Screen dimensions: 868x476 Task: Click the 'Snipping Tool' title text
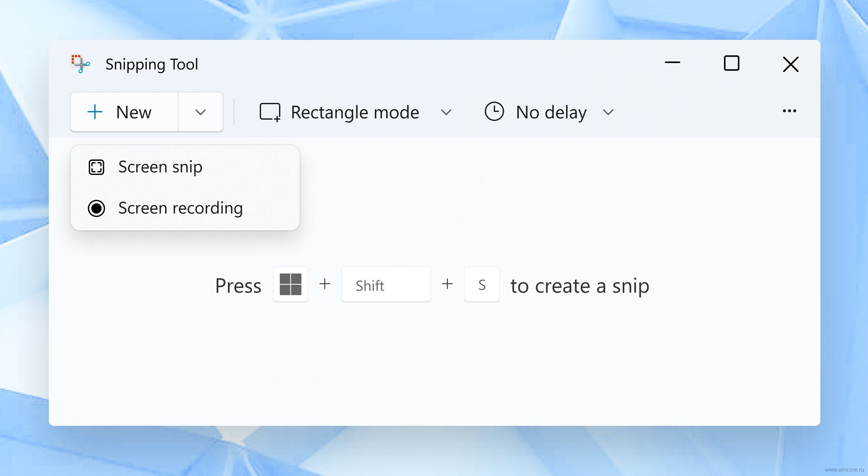coord(152,64)
